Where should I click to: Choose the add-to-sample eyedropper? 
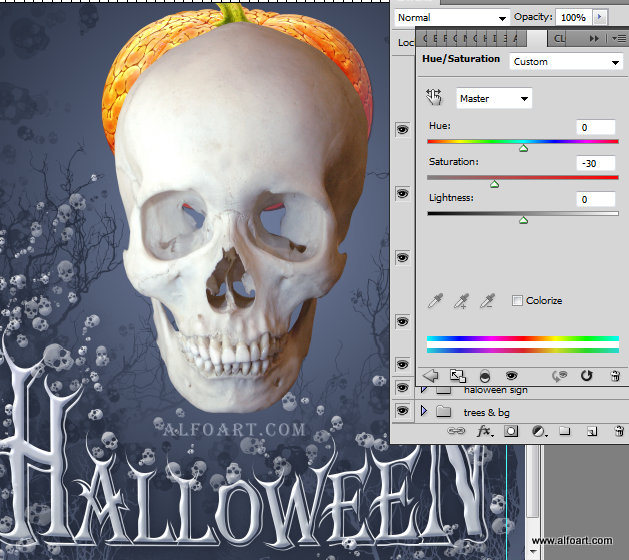click(461, 301)
